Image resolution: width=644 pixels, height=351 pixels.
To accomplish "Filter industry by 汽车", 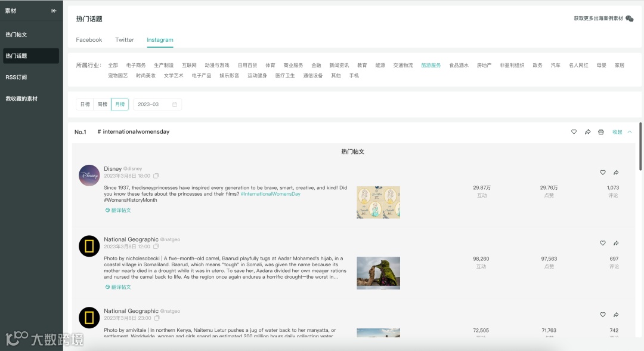I will (x=555, y=65).
